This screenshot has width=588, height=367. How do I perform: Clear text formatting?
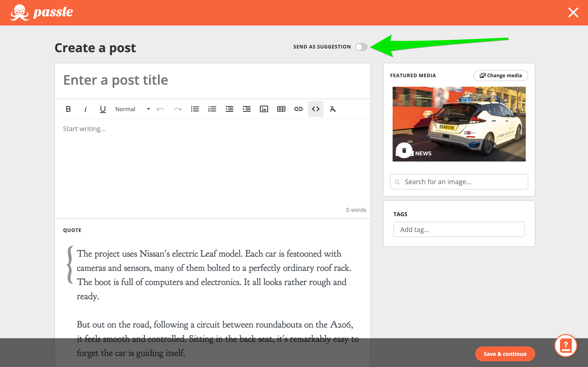[333, 109]
